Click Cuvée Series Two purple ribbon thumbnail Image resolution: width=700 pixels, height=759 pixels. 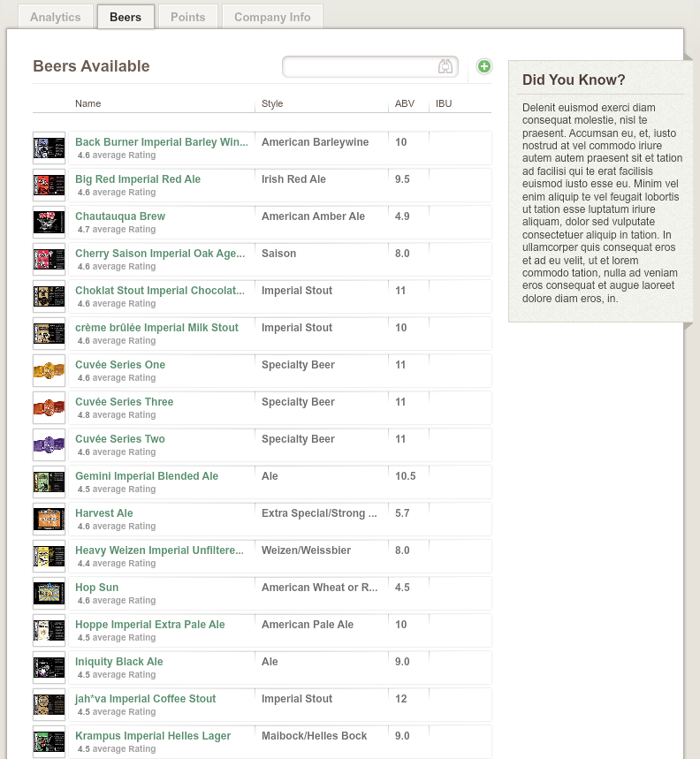point(49,444)
